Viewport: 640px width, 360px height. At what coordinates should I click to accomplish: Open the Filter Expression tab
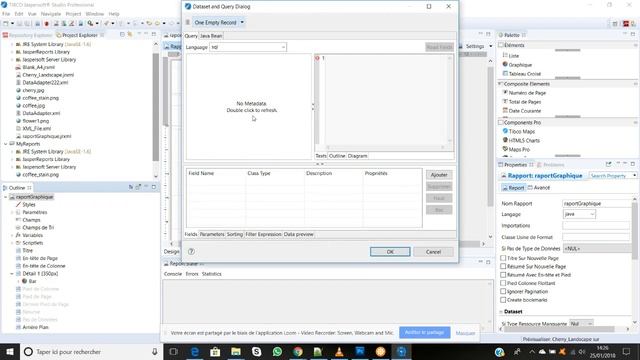pyautogui.click(x=263, y=234)
